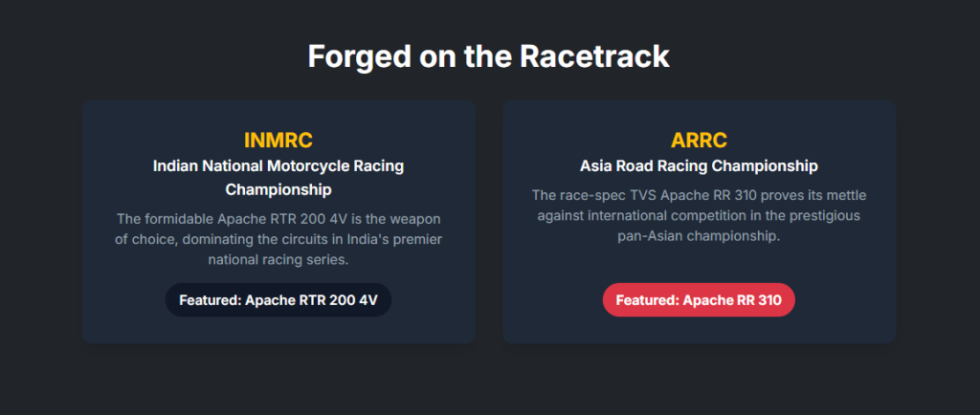Click the word 'Championship' on INMRC subtitle's second line
Viewport: 980px width, 415px height.
[278, 189]
